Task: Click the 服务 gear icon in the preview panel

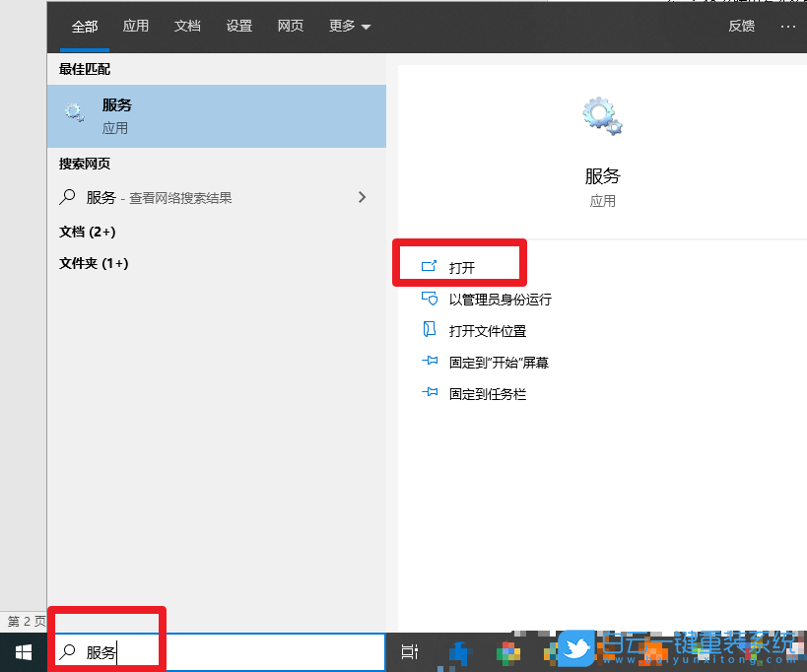Action: (601, 114)
